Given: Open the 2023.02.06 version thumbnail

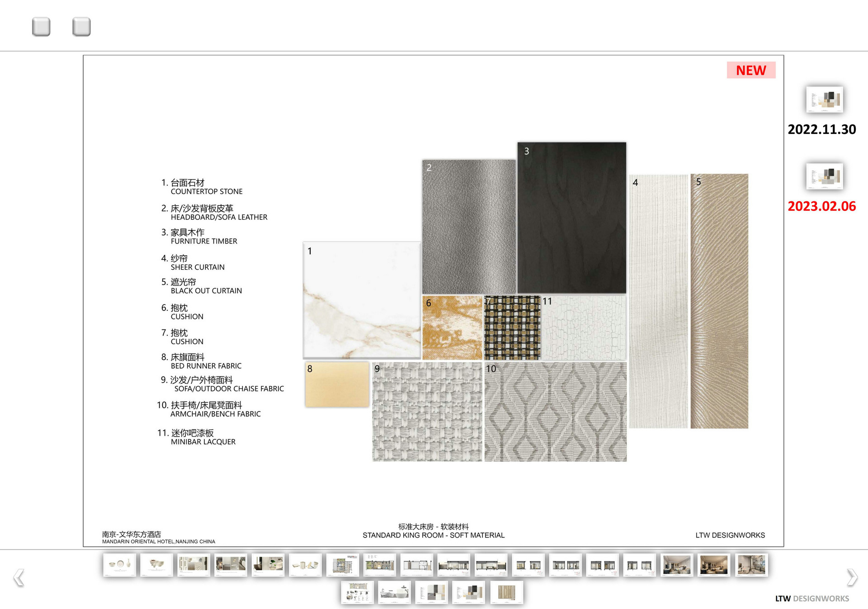Looking at the screenshot, I should (824, 176).
